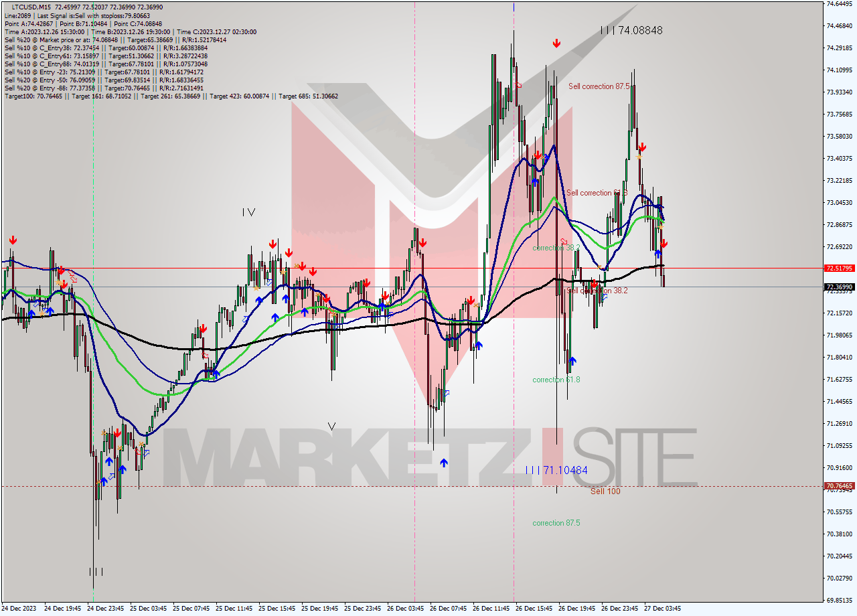857x616 pixels.
Task: Click the '26 Dec 15:45' time axis label
Action: point(534,609)
